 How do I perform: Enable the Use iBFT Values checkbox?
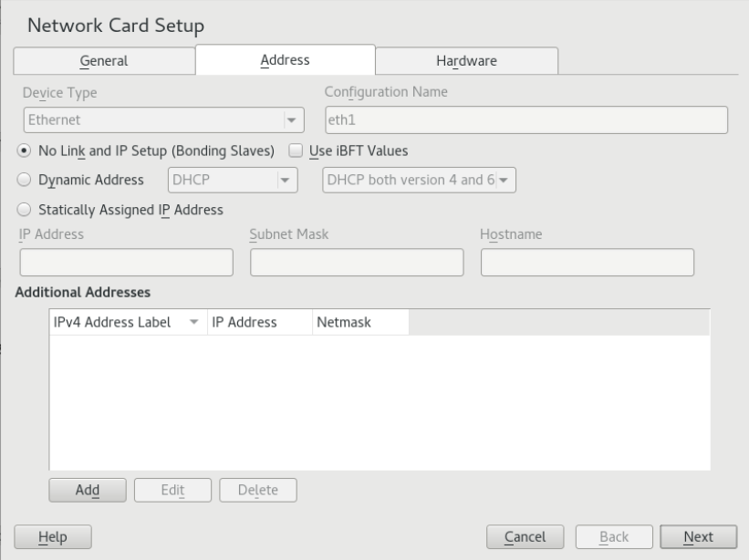tap(296, 150)
